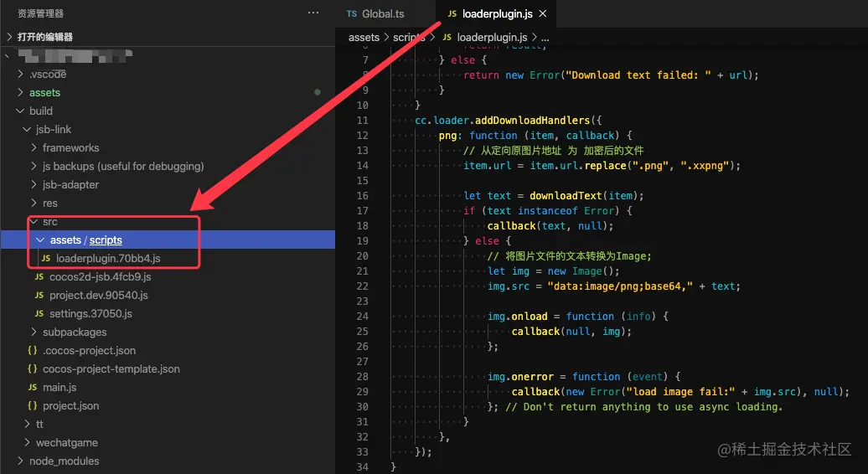
Task: Click the loaderplugin.js breadcrumb segment
Action: 492,38
